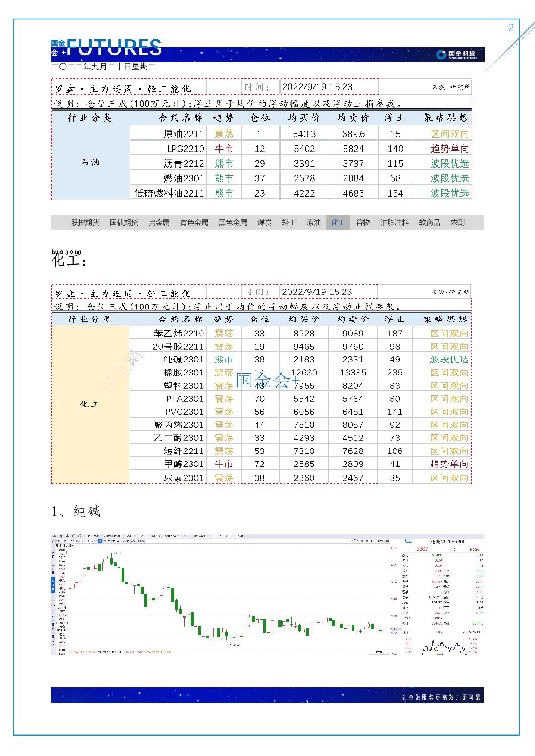535x756 pixels.
Task: Click the 二〇二二年九月二十日星期二 date line
Action: pos(103,67)
